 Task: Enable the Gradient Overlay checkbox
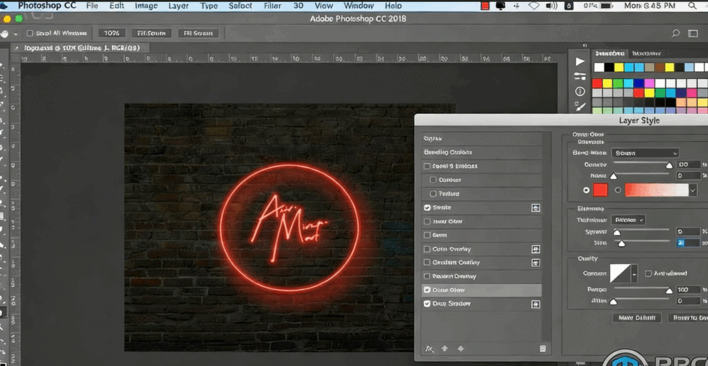click(x=427, y=263)
